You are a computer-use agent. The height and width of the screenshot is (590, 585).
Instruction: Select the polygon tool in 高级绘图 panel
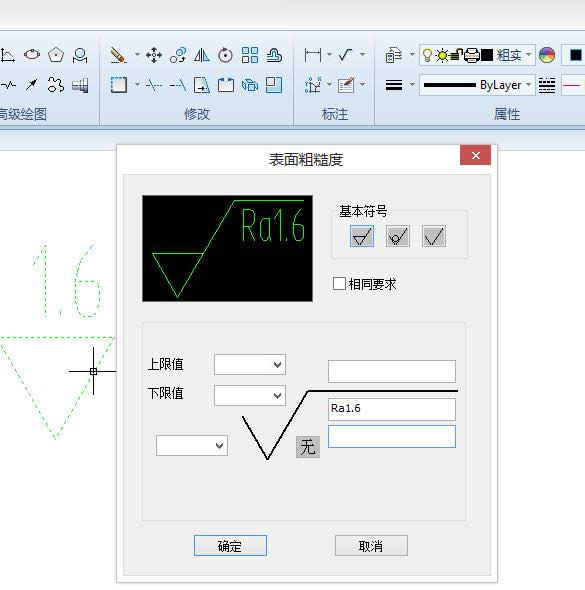pyautogui.click(x=56, y=55)
